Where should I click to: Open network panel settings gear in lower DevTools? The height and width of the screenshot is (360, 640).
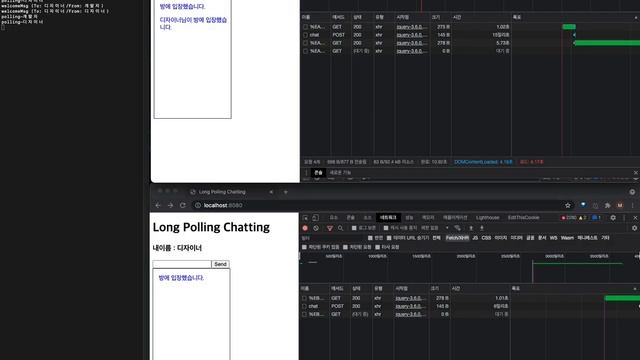634,228
